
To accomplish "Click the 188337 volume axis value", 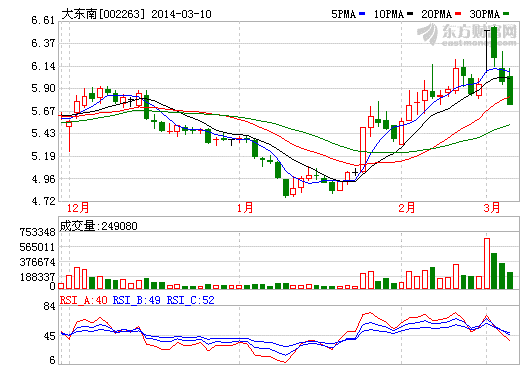I will coord(37,277).
